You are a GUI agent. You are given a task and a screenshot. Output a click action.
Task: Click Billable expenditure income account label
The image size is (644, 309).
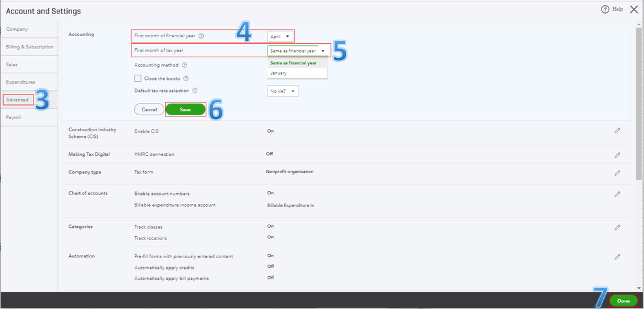pos(175,205)
